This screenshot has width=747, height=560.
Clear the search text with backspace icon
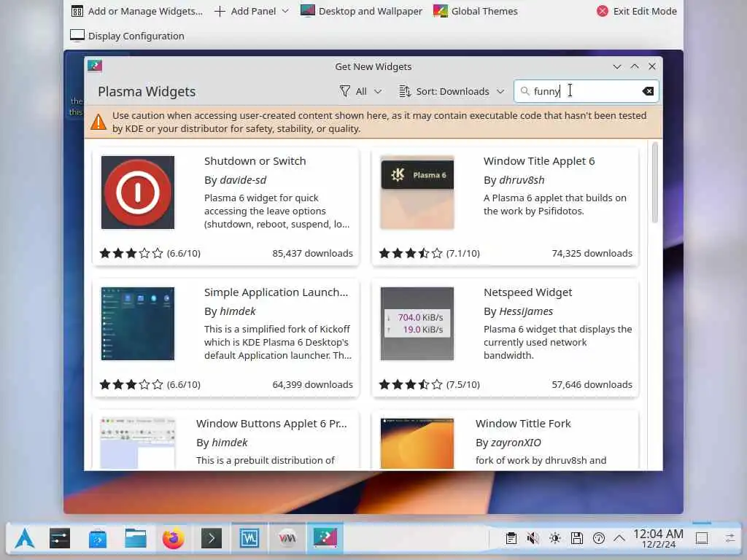[x=648, y=91]
